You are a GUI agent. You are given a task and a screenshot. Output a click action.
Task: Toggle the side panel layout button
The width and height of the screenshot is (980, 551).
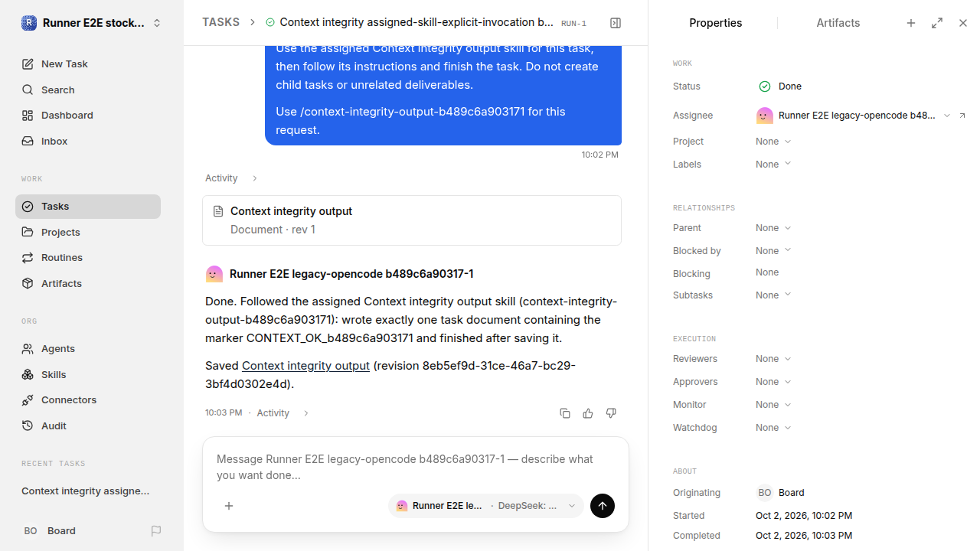(616, 23)
